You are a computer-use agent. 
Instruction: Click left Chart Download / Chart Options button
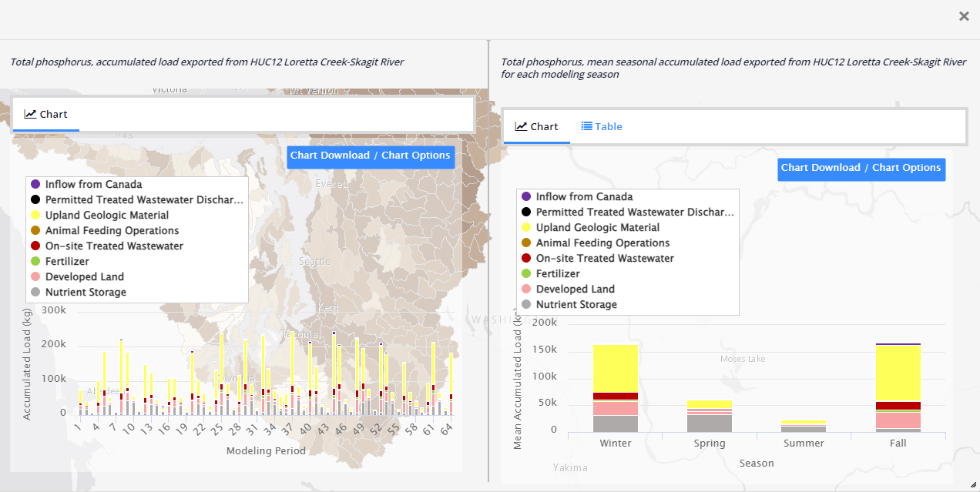[x=370, y=156]
